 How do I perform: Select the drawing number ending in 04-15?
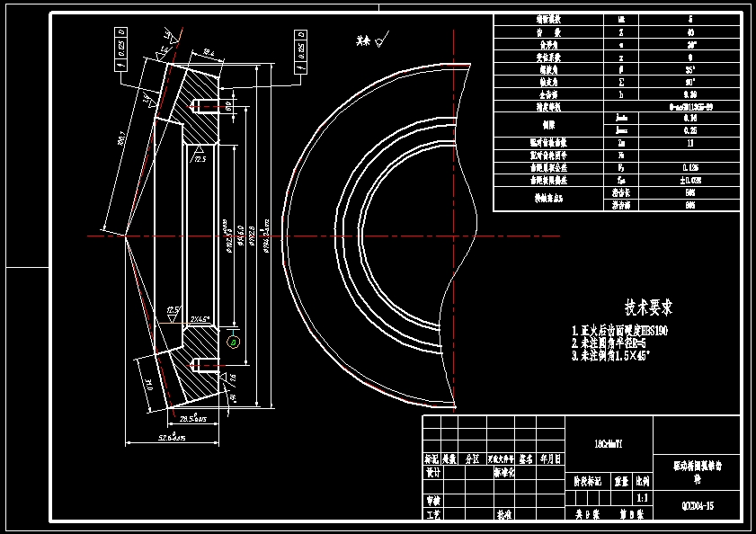698,506
